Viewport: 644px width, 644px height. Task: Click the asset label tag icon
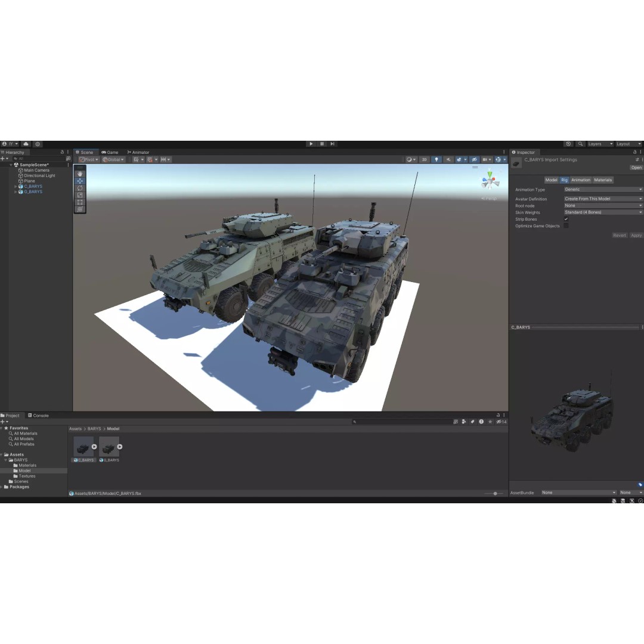(640, 485)
